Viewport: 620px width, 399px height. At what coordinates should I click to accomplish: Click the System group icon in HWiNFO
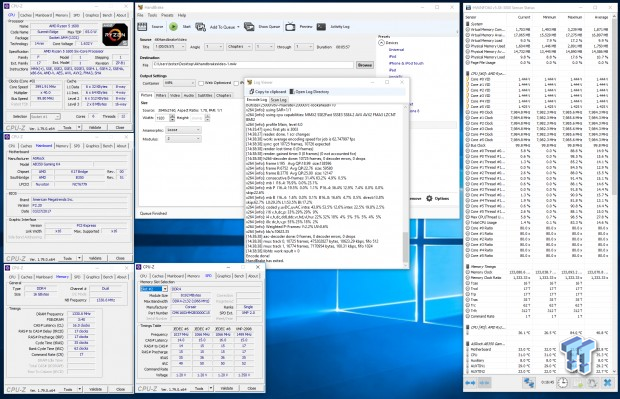[468, 24]
